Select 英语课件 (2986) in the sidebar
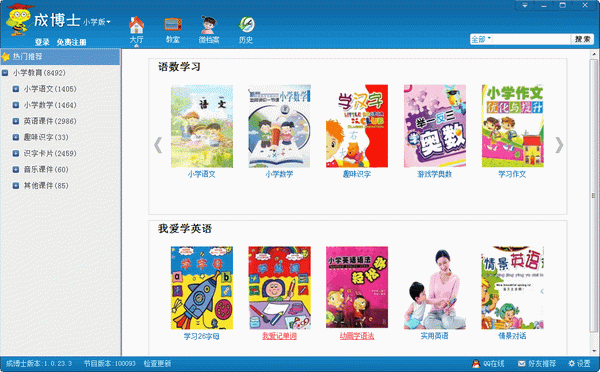 coord(50,121)
